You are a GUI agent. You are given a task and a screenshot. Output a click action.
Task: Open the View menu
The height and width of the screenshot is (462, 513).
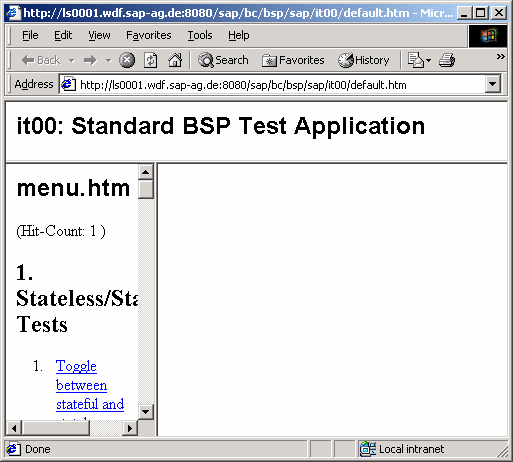point(99,35)
